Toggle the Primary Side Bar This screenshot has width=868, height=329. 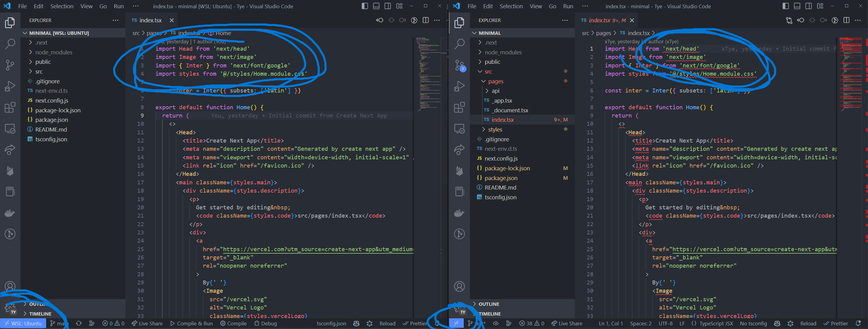(x=364, y=6)
